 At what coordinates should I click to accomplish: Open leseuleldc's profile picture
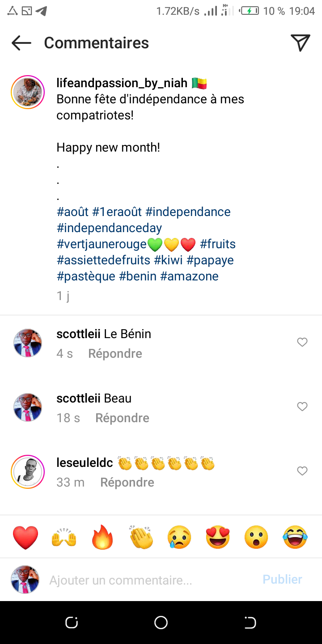[28, 472]
